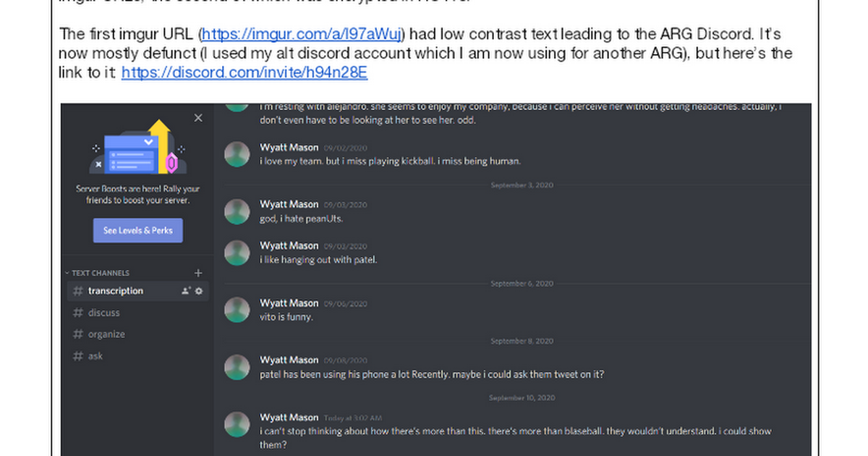Click the avatar beside the peanUts message
The image size is (868, 456).
(237, 211)
